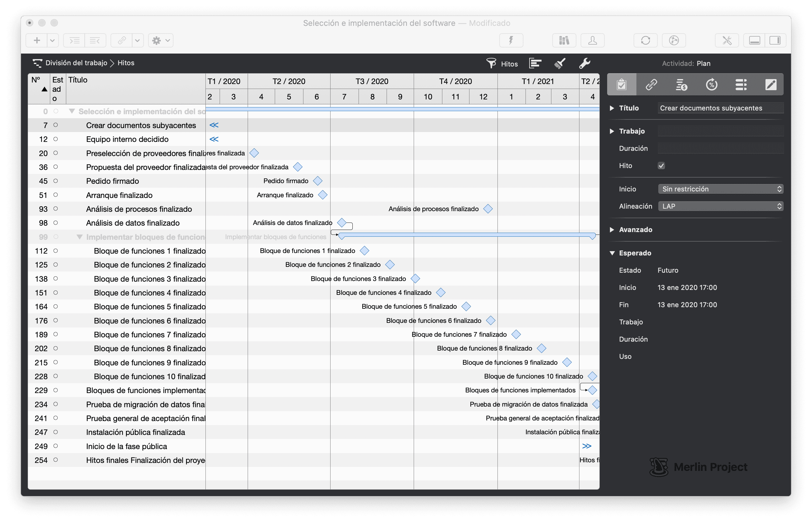Open the Alineación LAP dropdown
812x522 pixels.
pos(721,207)
